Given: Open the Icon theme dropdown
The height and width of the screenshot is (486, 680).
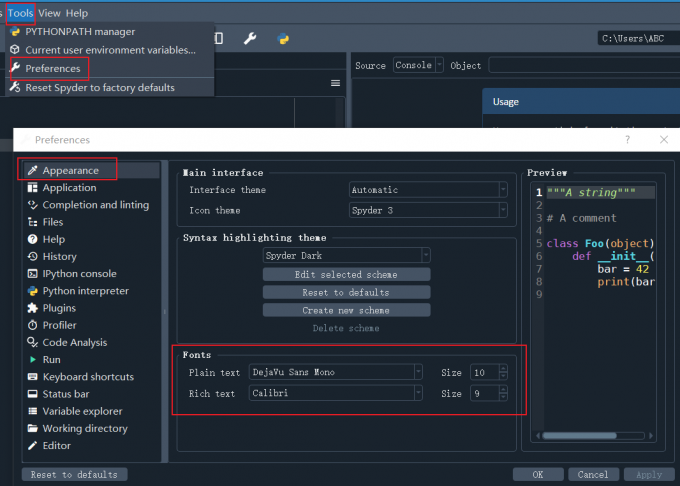Looking at the screenshot, I should tap(428, 210).
